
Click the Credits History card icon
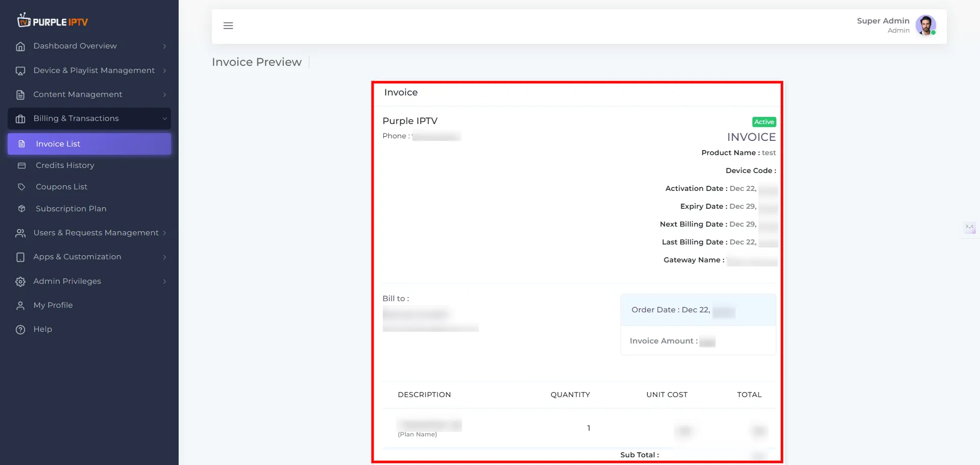(21, 165)
